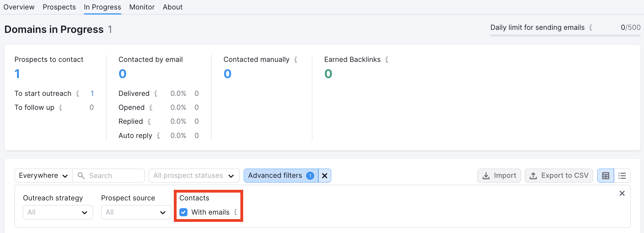Image resolution: width=644 pixels, height=233 pixels.
Task: Click the Import button
Action: pos(499,176)
